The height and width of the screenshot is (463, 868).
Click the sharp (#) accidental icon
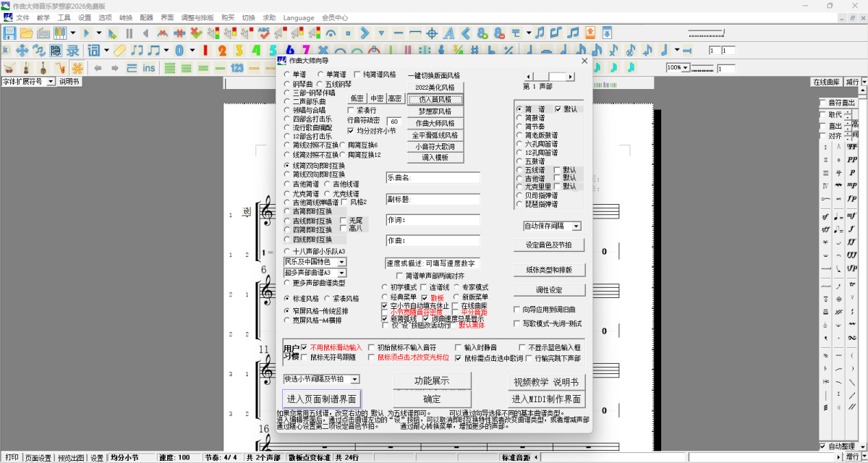point(475,51)
